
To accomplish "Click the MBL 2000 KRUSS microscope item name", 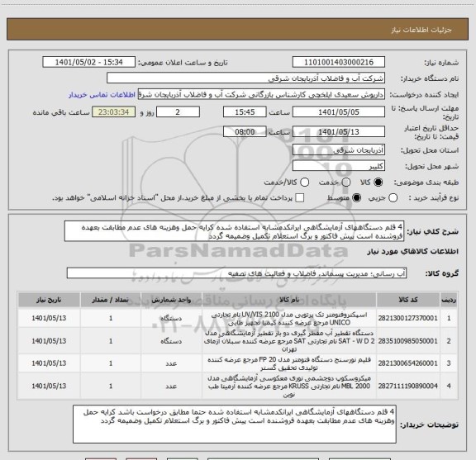I will (289, 386).
